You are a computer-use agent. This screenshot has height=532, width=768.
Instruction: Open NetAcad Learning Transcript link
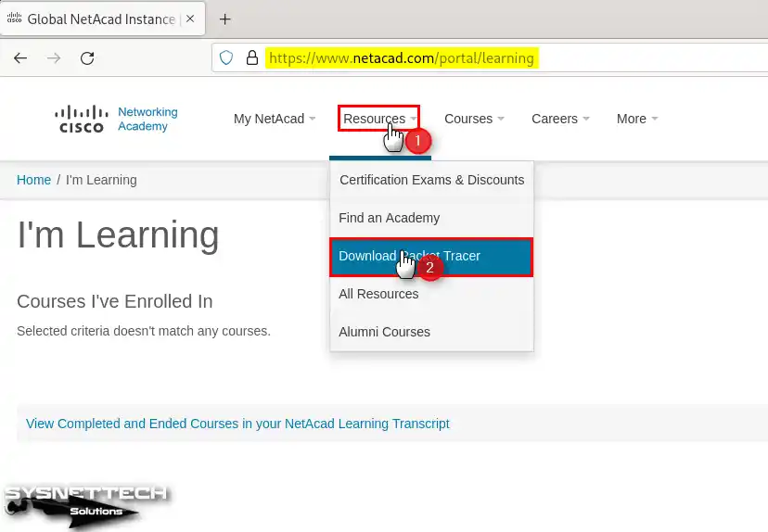tap(237, 424)
